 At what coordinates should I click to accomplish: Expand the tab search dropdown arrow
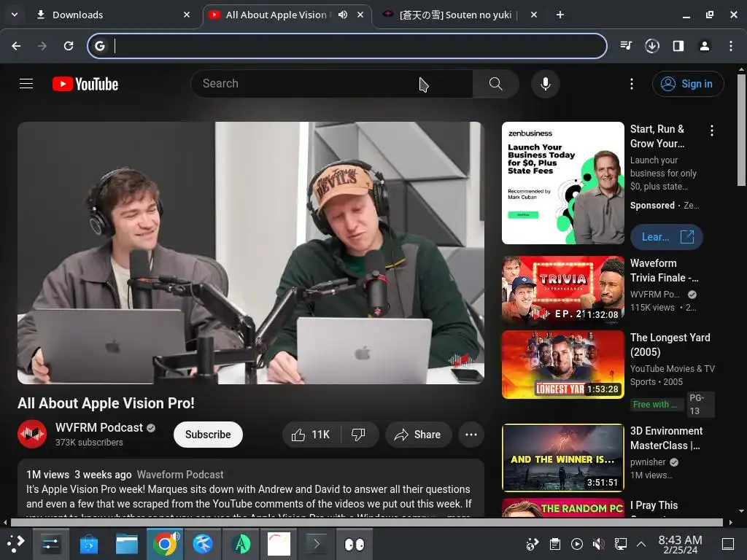[x=15, y=15]
